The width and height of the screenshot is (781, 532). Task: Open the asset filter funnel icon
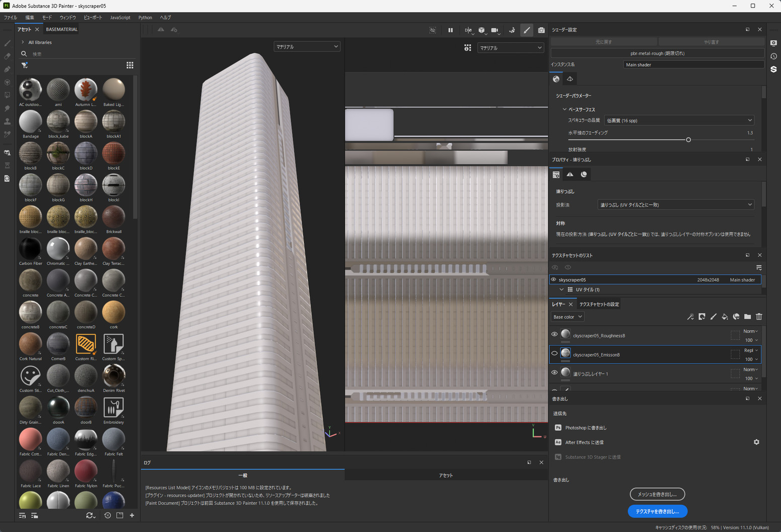[24, 65]
